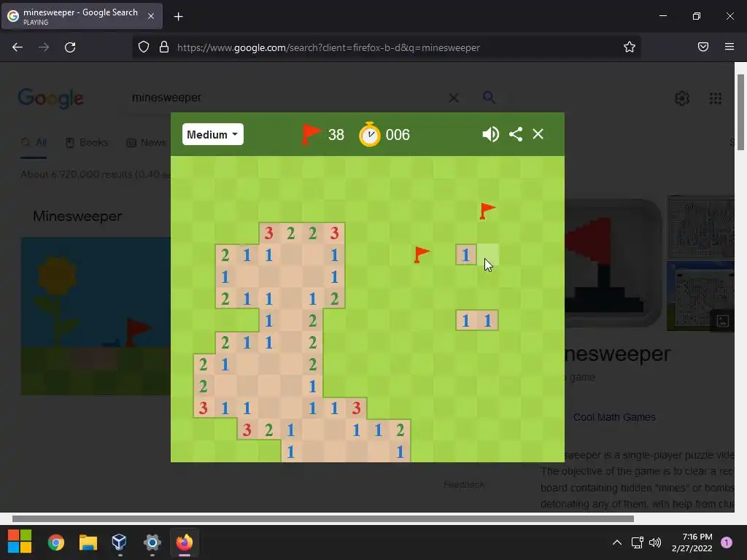Clear the Google search query
Screen dimensions: 747x560
[454, 98]
